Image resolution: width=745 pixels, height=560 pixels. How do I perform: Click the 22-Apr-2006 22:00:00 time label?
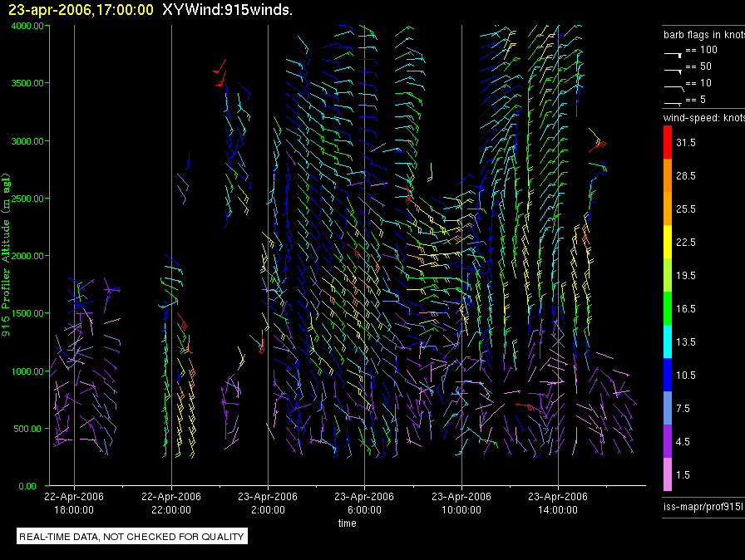pyautogui.click(x=171, y=503)
